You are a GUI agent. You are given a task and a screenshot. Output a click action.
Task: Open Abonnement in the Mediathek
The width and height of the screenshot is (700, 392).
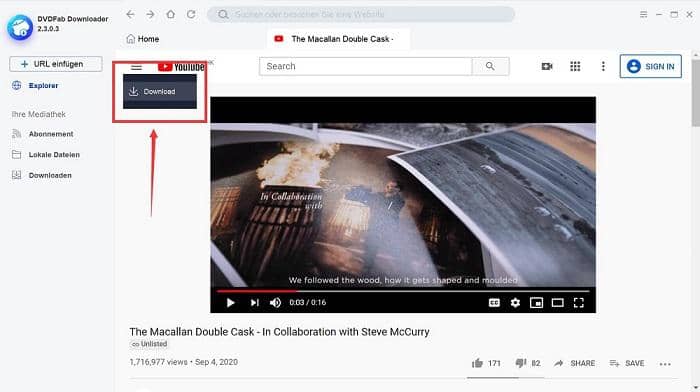click(x=43, y=134)
